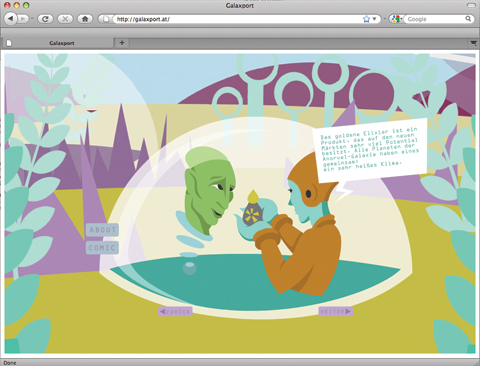
Task: Reload the Galaxport page
Action: click(45, 19)
